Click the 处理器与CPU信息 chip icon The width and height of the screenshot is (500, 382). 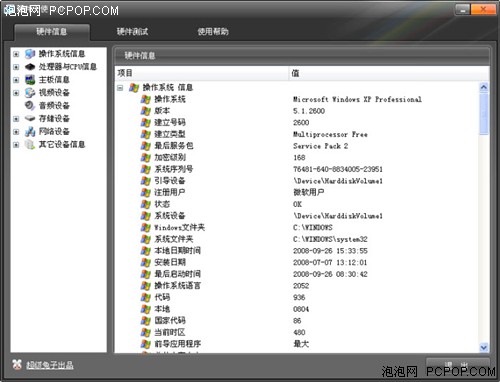(30, 67)
